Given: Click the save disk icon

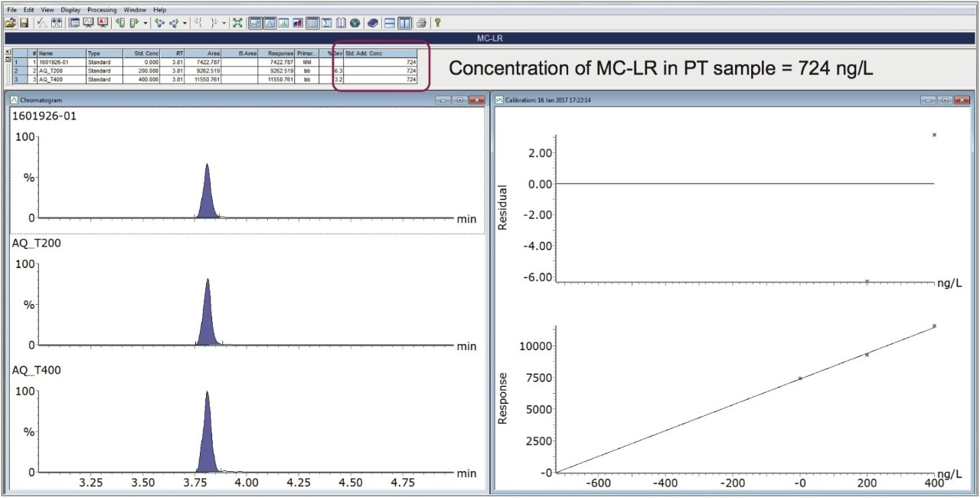Looking at the screenshot, I should coord(24,23).
